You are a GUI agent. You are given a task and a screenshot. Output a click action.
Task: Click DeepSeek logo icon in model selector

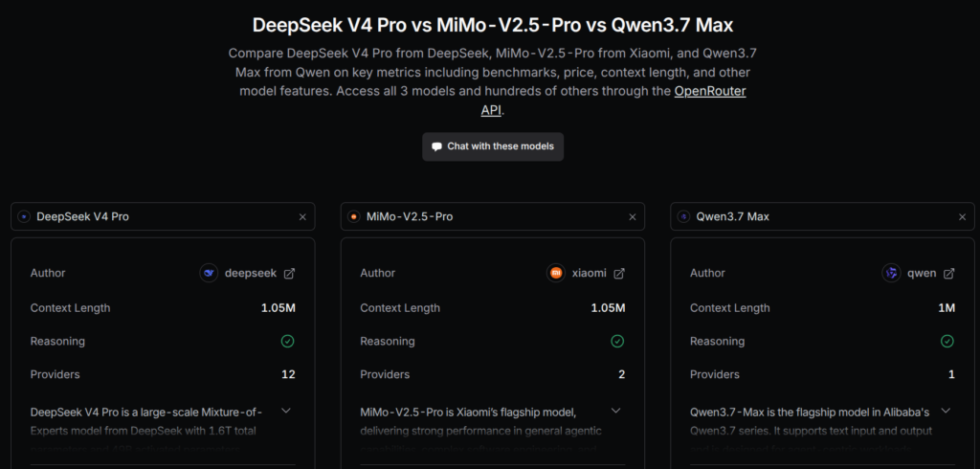[24, 217]
